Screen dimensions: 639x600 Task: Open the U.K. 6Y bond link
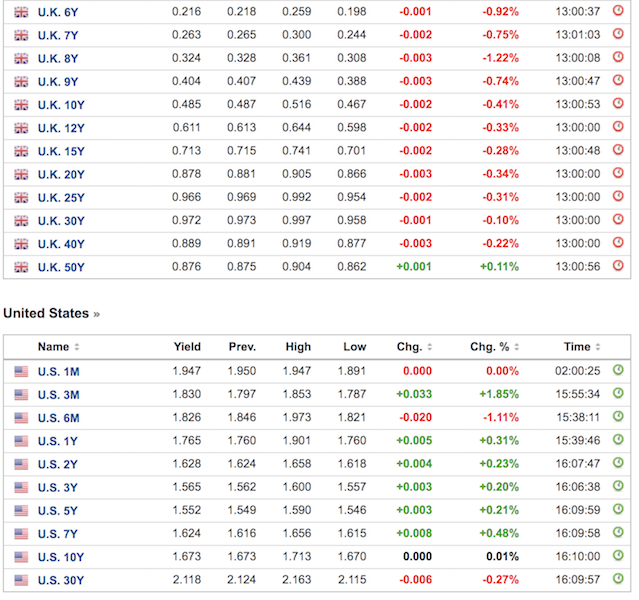coord(58,12)
